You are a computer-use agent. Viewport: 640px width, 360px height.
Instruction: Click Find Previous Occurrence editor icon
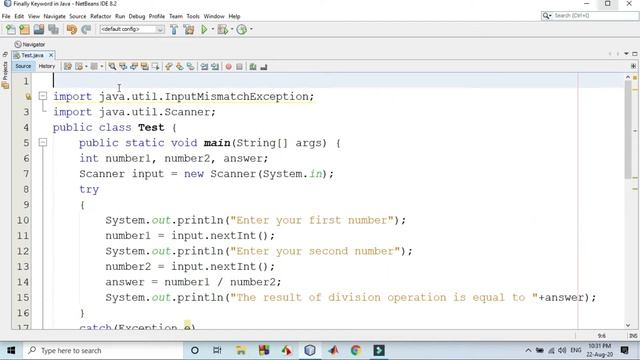pyautogui.click(x=123, y=67)
